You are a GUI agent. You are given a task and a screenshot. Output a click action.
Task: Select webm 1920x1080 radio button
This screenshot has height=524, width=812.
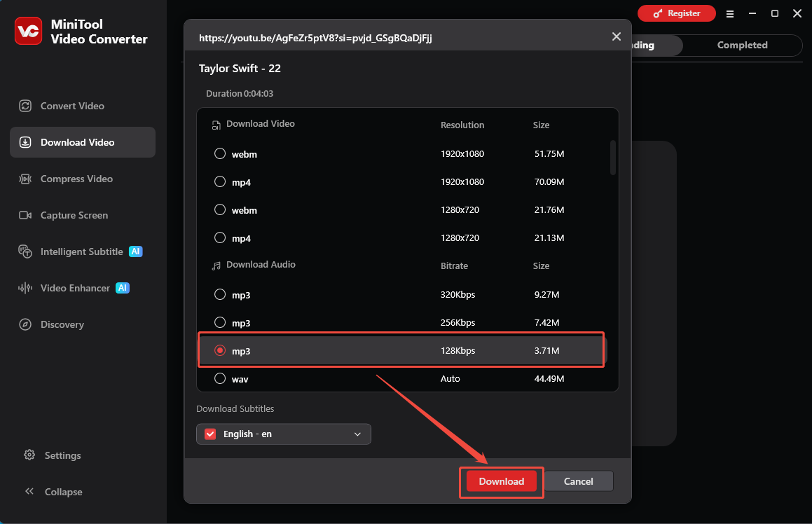pyautogui.click(x=220, y=154)
